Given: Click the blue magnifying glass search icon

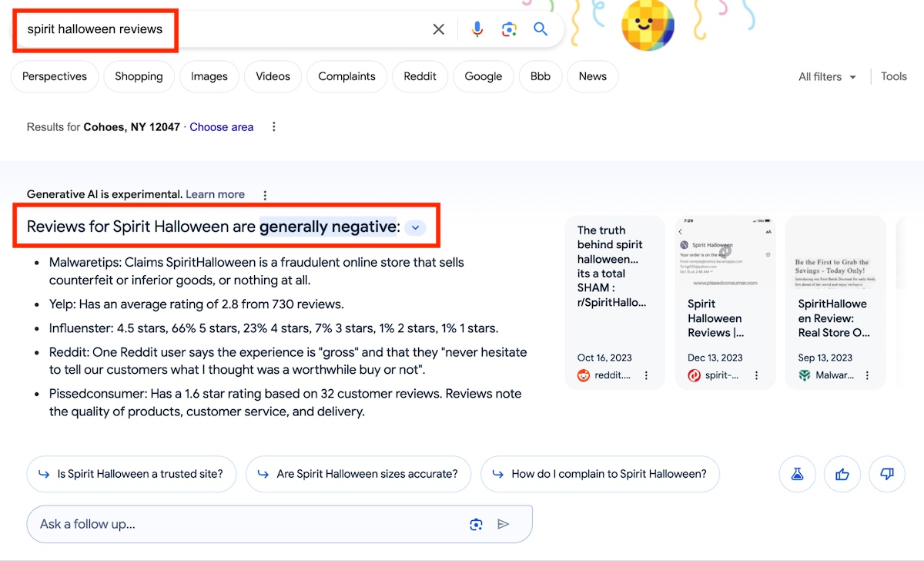Looking at the screenshot, I should pos(541,29).
